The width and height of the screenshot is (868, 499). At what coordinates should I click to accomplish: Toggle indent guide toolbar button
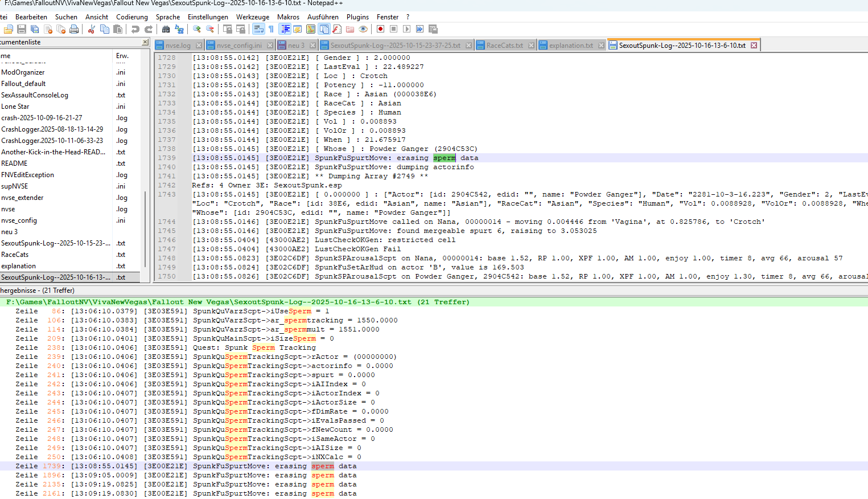pyautogui.click(x=285, y=29)
